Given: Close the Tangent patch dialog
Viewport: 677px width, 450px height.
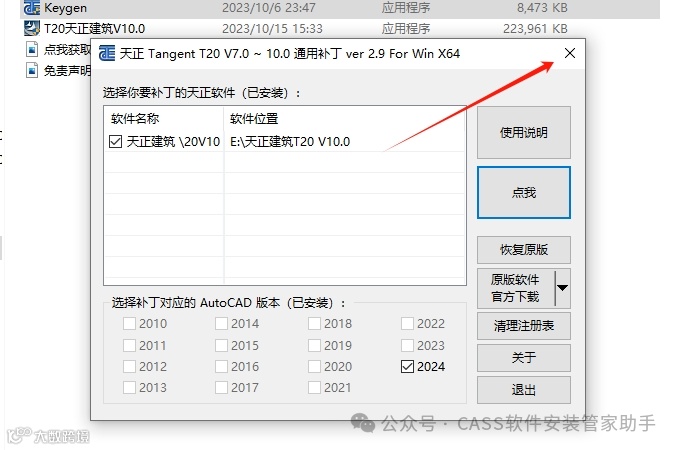Looking at the screenshot, I should (x=569, y=53).
